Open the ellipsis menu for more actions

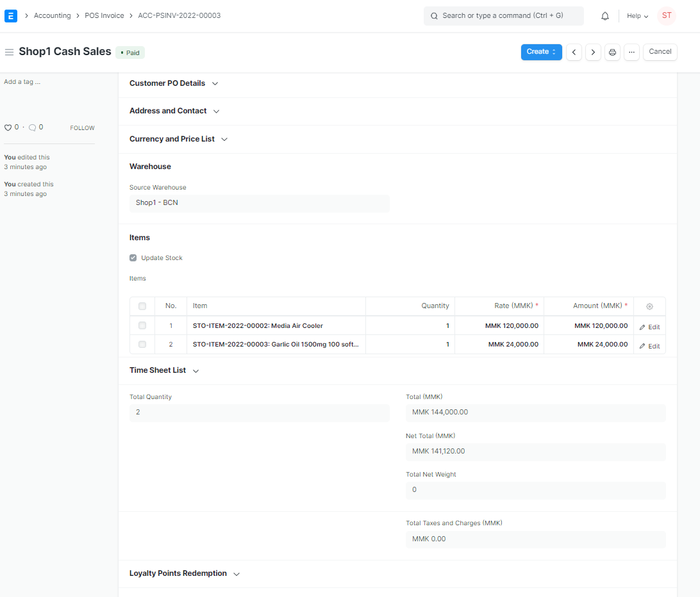coord(631,52)
